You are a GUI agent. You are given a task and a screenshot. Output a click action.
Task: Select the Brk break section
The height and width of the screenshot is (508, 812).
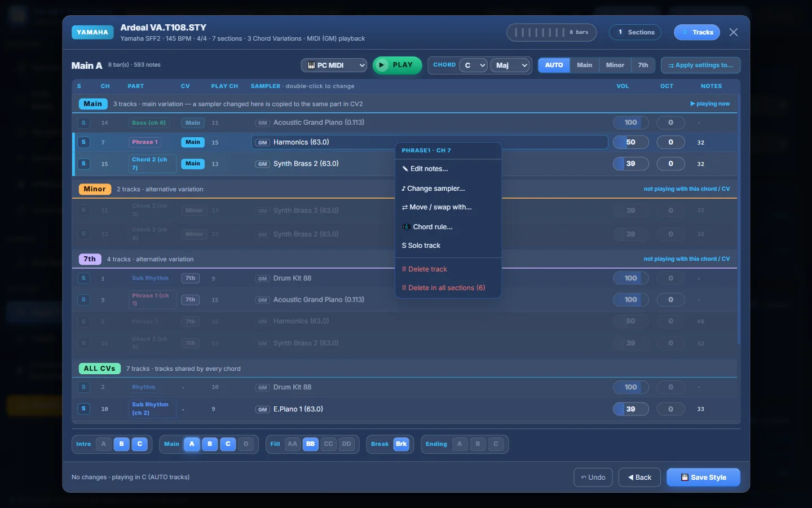tap(401, 444)
